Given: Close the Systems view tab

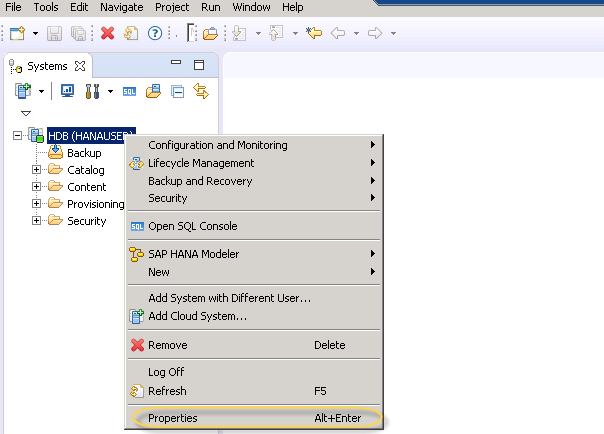Looking at the screenshot, I should click(x=80, y=66).
